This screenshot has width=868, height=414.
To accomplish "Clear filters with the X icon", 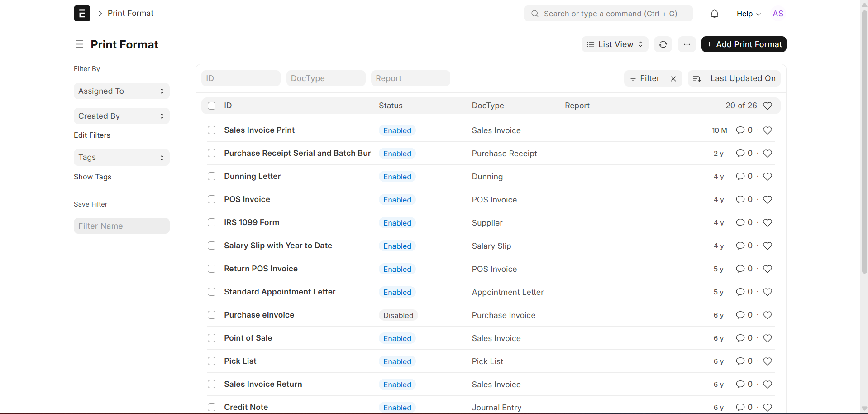I will (x=673, y=78).
